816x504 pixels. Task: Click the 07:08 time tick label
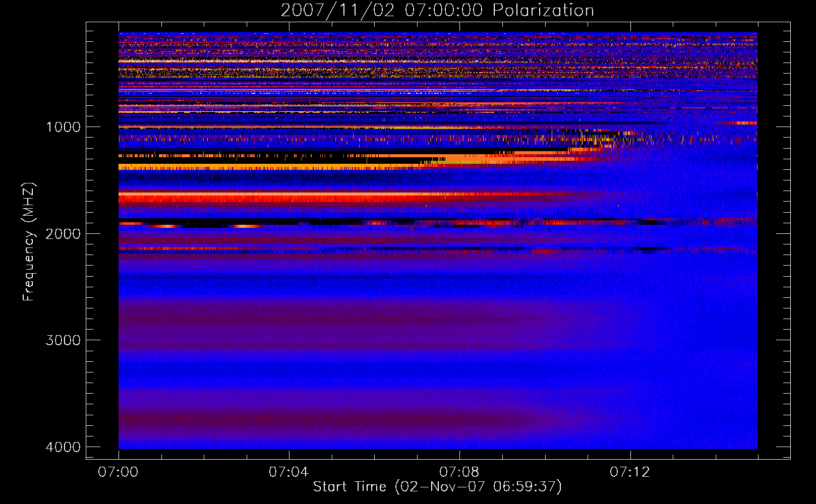[459, 472]
